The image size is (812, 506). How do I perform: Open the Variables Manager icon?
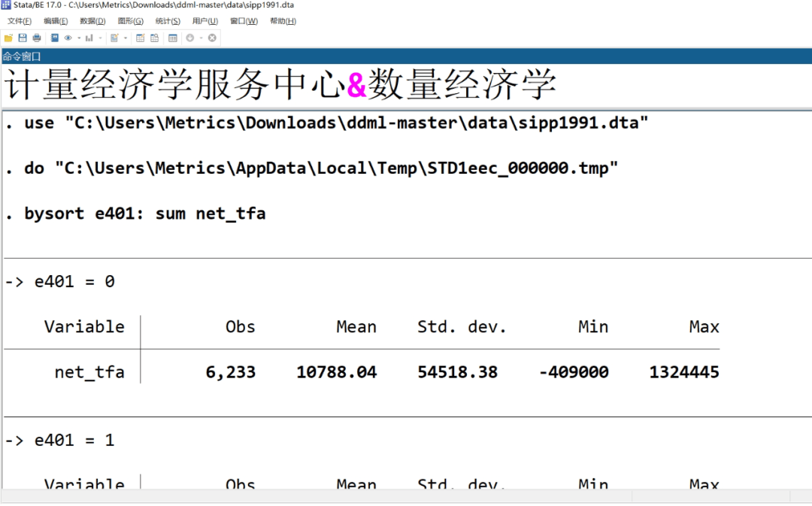pyautogui.click(x=171, y=38)
